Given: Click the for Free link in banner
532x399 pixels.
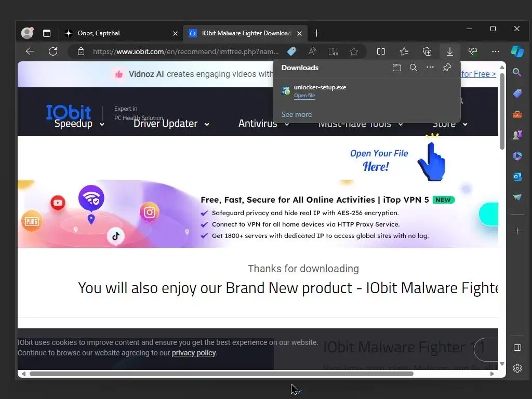Looking at the screenshot, I should pyautogui.click(x=478, y=74).
